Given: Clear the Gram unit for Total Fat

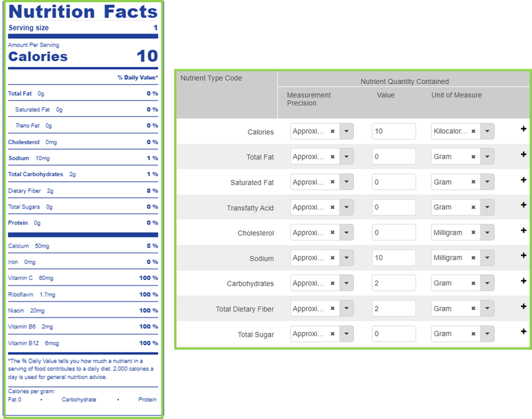Looking at the screenshot, I should [x=473, y=157].
